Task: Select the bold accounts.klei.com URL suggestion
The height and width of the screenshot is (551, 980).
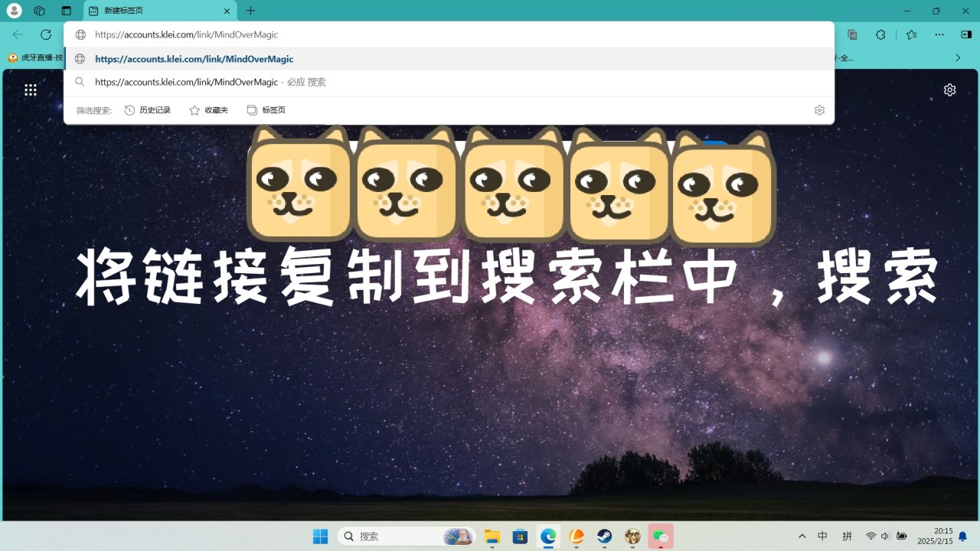Action: click(194, 59)
